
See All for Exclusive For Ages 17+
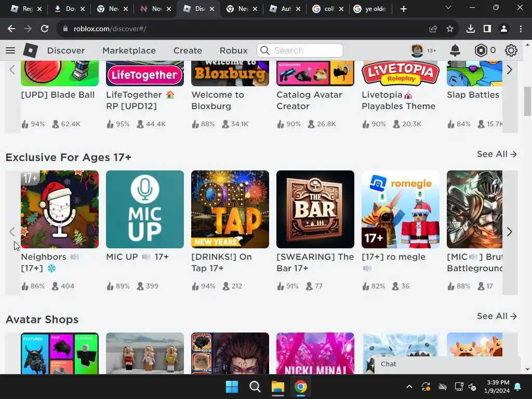pyautogui.click(x=497, y=154)
